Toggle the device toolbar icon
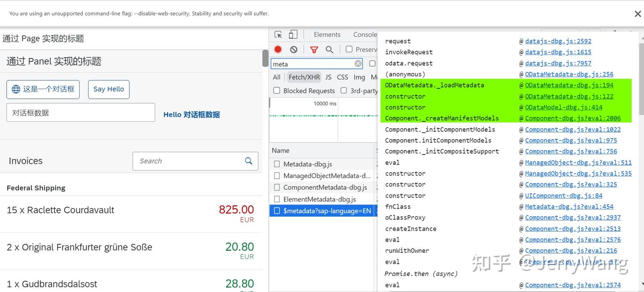This screenshot has height=292, width=644. tap(293, 34)
